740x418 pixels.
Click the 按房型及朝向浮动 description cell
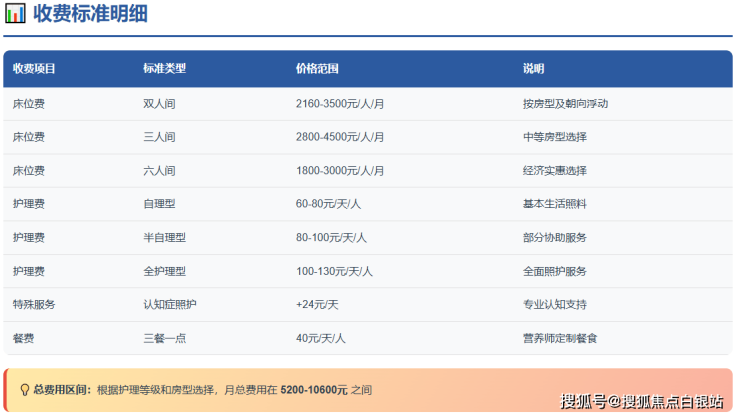coord(565,104)
